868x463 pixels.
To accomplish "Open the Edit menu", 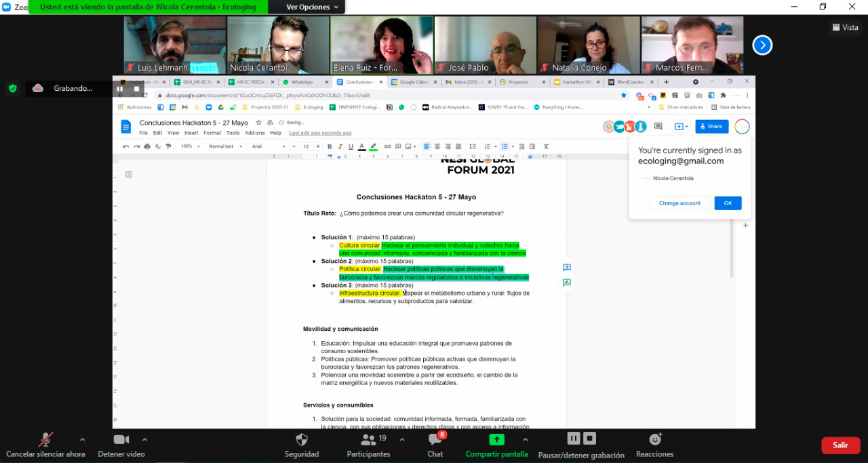I will [157, 133].
